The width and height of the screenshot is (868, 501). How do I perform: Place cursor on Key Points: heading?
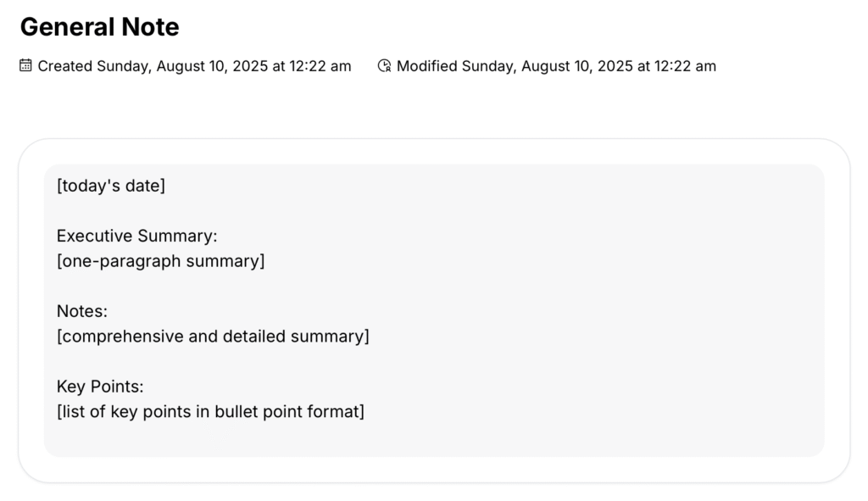pos(100,387)
